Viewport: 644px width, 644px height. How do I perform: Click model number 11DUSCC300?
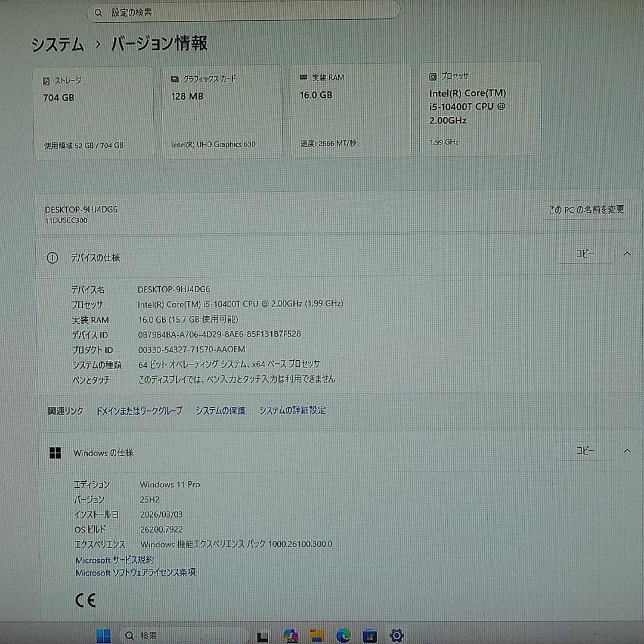click(66, 221)
